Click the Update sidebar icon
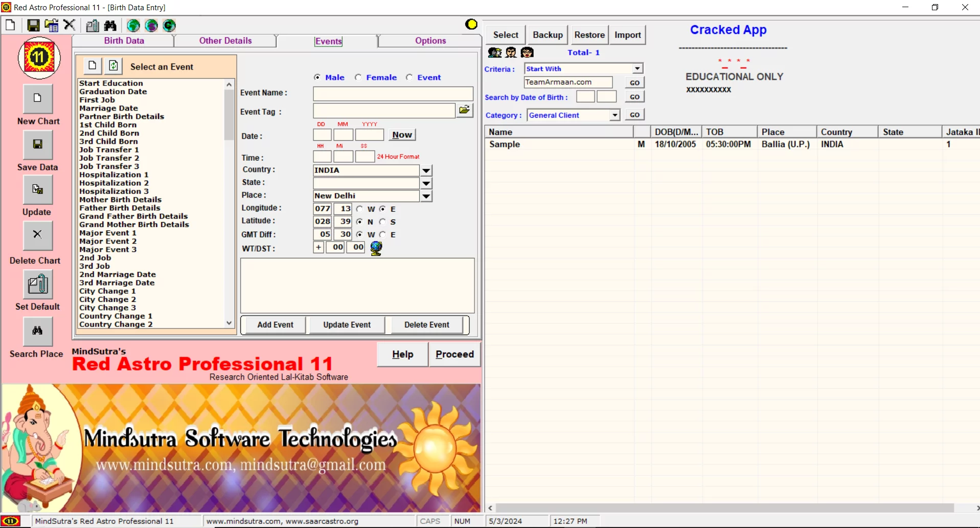Screen dimensions: 980x528 [38, 189]
